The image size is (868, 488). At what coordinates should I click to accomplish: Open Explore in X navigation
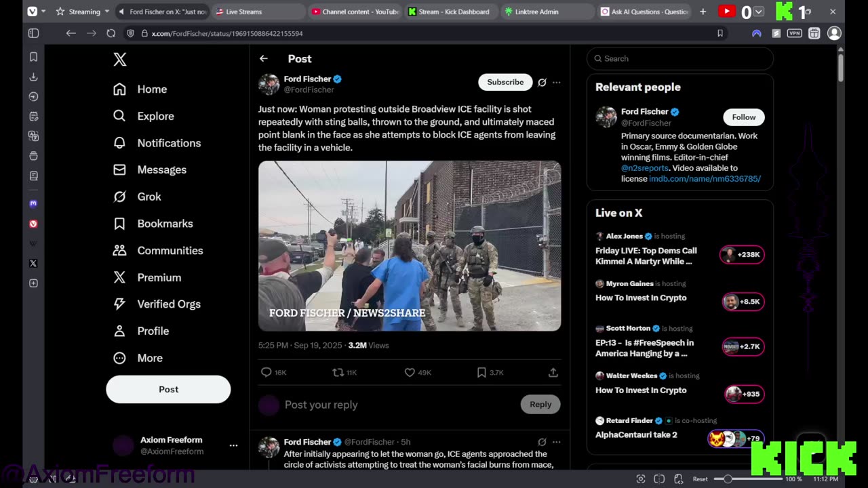pos(144,116)
